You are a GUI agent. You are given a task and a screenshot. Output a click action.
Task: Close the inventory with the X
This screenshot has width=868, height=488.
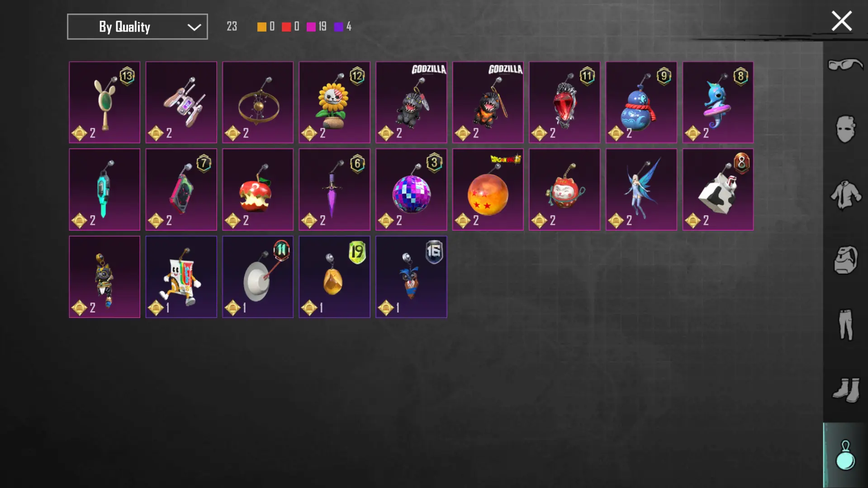click(841, 21)
